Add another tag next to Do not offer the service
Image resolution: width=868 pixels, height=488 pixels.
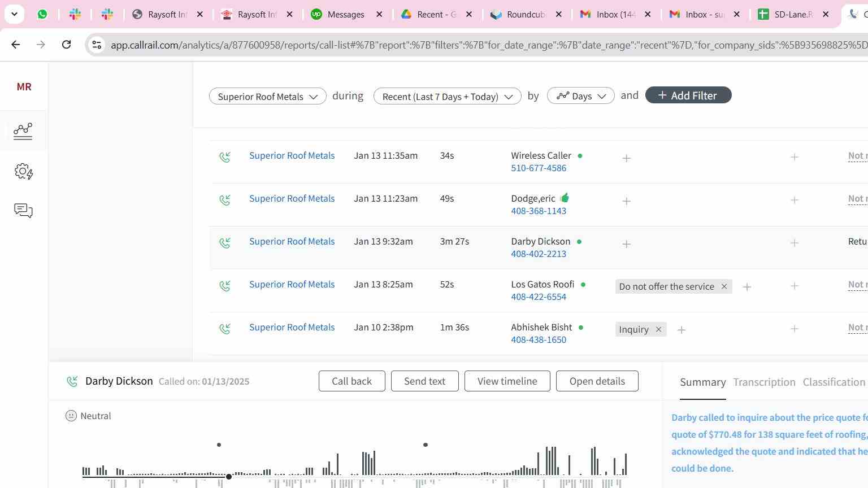point(747,287)
